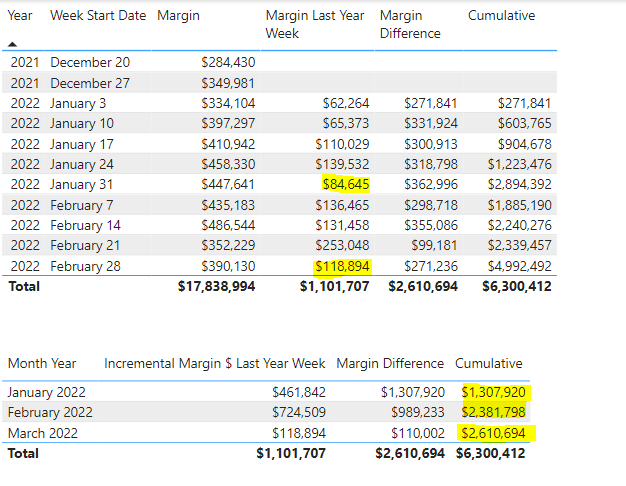
Task: Click last year value $110,029
Action: 342,144
